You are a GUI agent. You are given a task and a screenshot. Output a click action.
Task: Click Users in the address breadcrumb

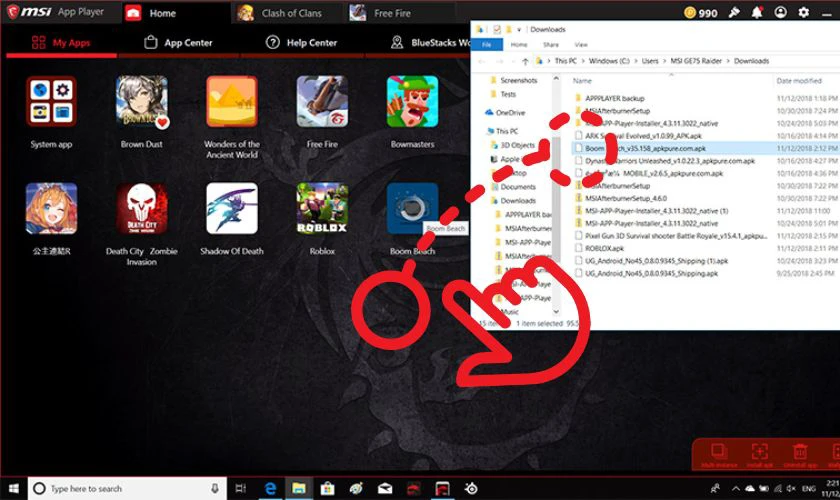click(x=650, y=61)
